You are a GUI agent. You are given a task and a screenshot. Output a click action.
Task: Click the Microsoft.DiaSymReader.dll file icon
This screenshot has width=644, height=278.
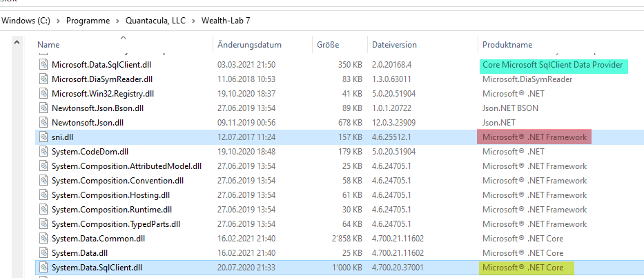[x=44, y=79]
